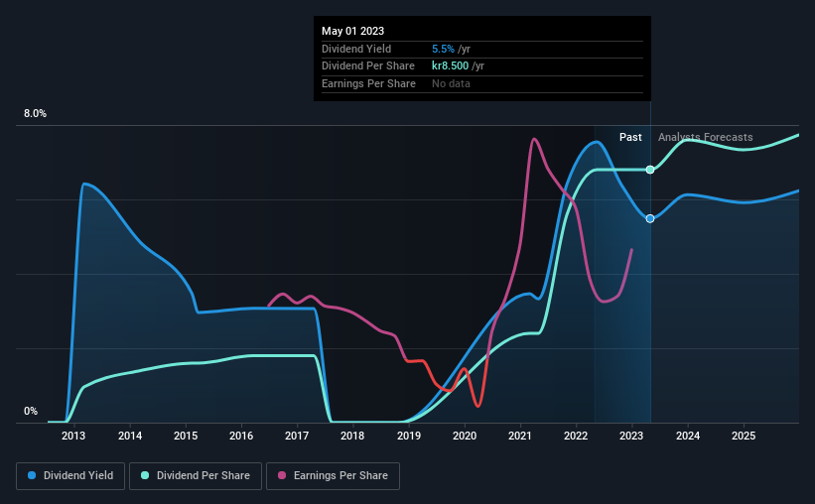Click the 2017 x-axis label
The height and width of the screenshot is (504, 815).
coord(297,436)
